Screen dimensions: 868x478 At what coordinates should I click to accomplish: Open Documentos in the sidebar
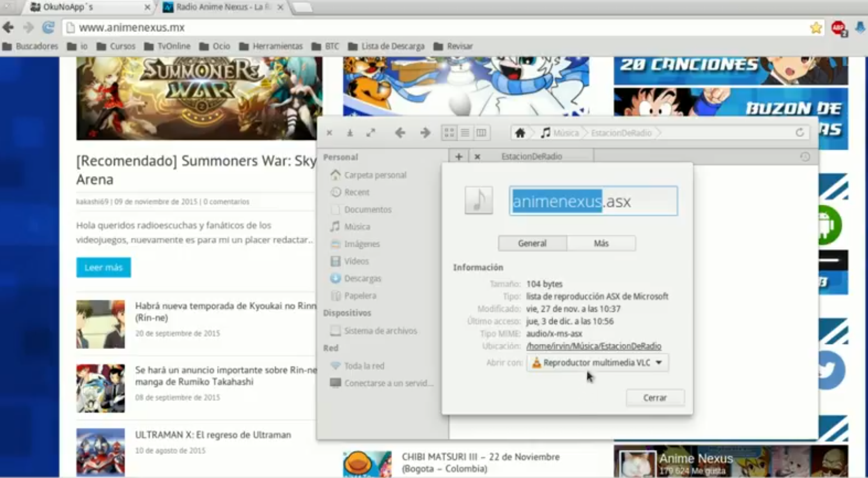[361, 210]
